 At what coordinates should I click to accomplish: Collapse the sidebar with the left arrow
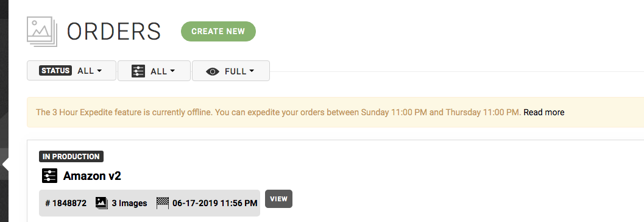5,165
